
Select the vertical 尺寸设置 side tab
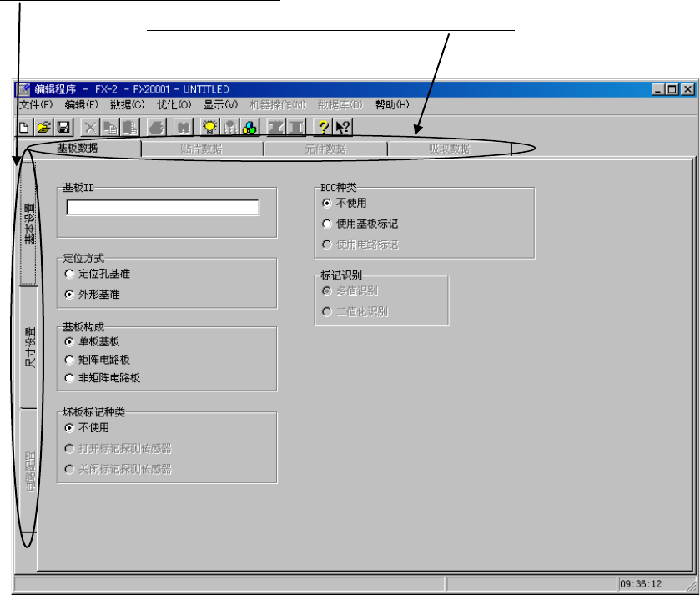pyautogui.click(x=28, y=347)
